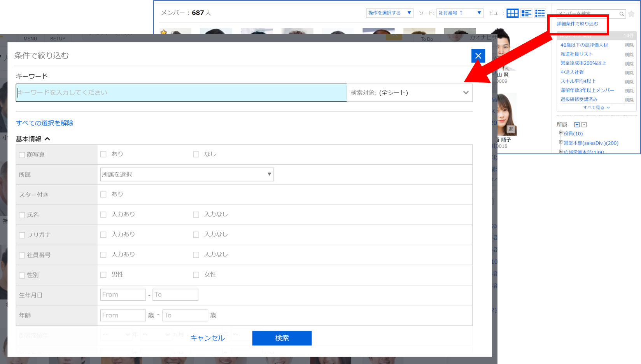Screen dimensions: 641x364
Task: Expand the 役員(10) tree node
Action: tap(560, 133)
